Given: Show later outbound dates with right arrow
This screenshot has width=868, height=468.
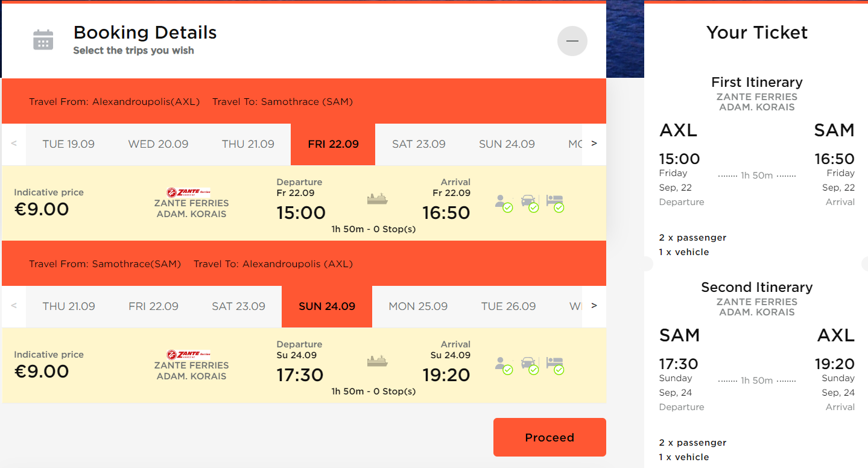Looking at the screenshot, I should 594,144.
